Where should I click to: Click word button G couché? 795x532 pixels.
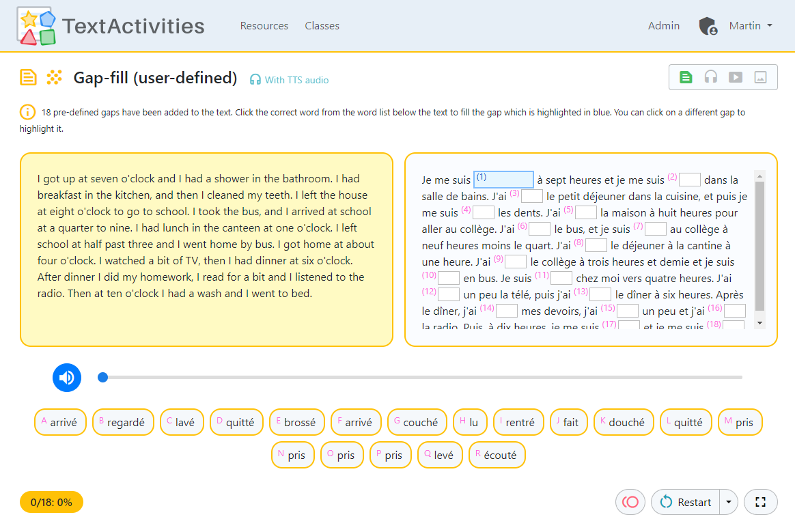(x=417, y=422)
